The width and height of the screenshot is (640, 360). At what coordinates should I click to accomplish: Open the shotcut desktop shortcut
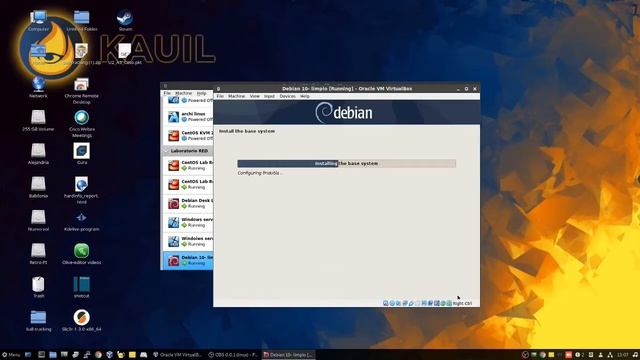point(82,288)
